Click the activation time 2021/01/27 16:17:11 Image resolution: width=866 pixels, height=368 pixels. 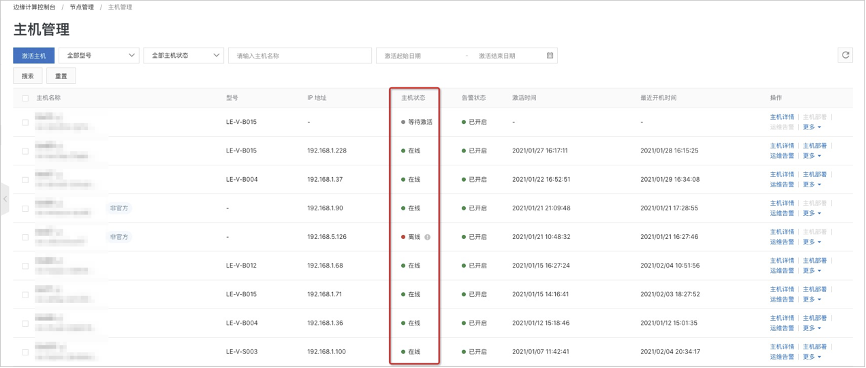[541, 151]
